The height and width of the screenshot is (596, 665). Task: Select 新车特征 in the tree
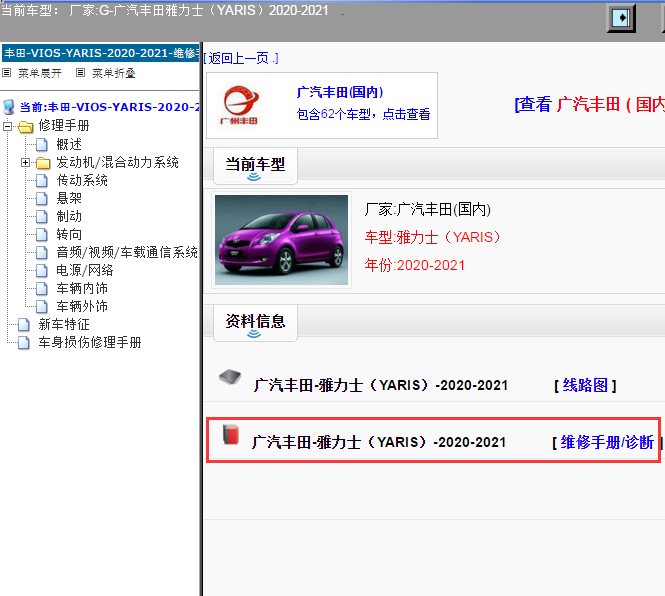point(64,325)
